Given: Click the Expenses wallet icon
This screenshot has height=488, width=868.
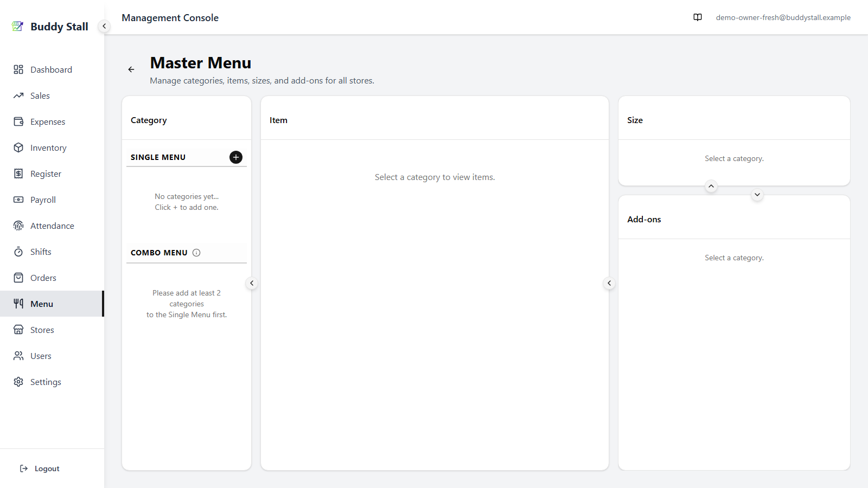Looking at the screenshot, I should pyautogui.click(x=18, y=121).
